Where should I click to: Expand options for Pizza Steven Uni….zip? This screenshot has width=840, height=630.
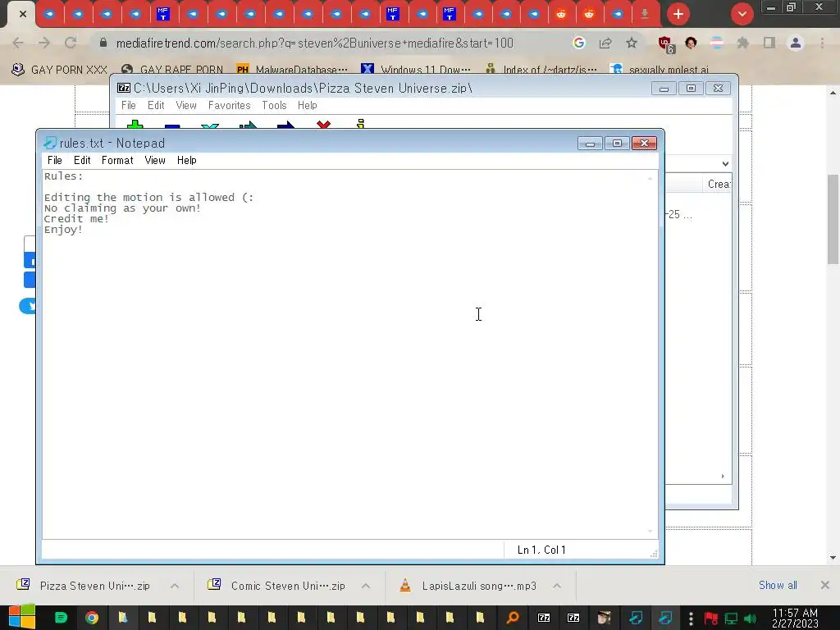point(175,586)
